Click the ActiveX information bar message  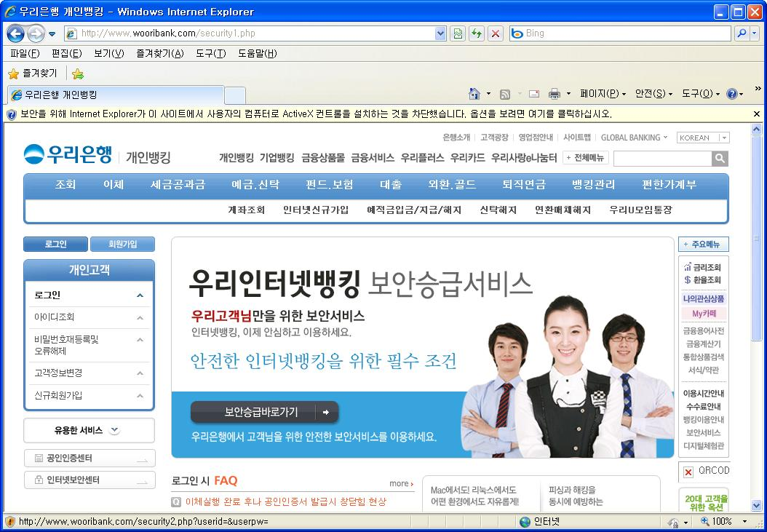tap(316, 114)
